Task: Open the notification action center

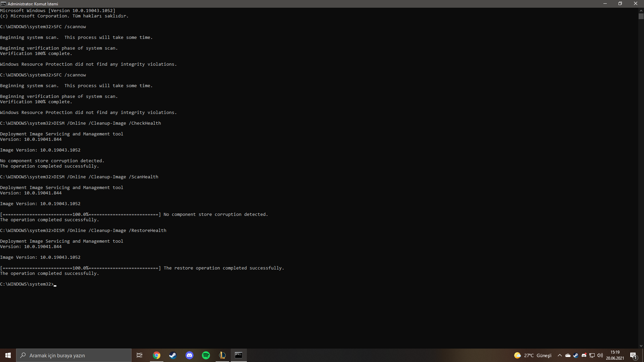Action: tap(633, 355)
